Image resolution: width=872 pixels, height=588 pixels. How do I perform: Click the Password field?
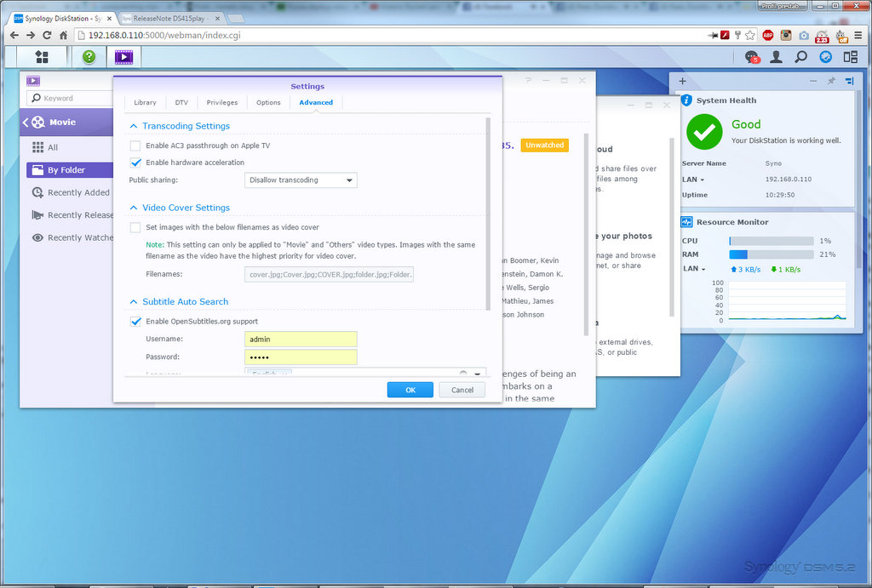click(301, 357)
